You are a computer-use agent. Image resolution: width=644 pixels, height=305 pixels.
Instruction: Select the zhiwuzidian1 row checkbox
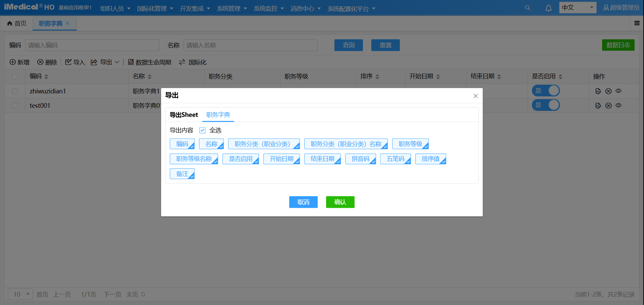click(x=15, y=91)
